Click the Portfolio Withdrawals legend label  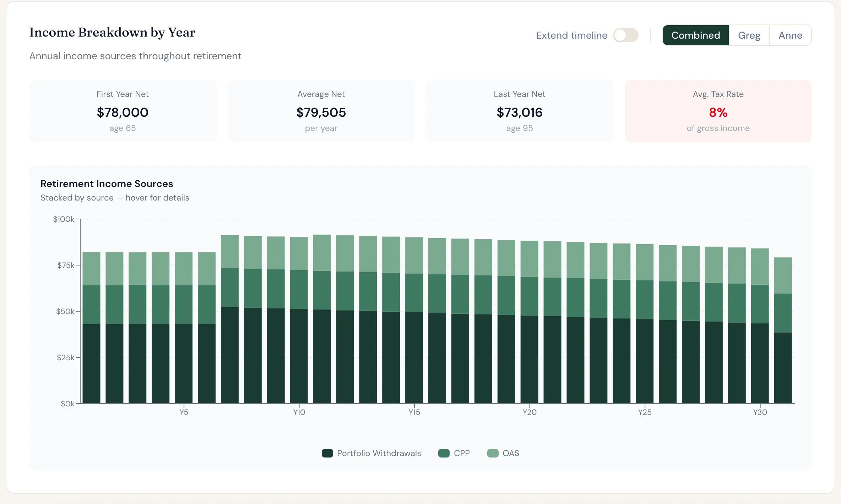point(379,453)
